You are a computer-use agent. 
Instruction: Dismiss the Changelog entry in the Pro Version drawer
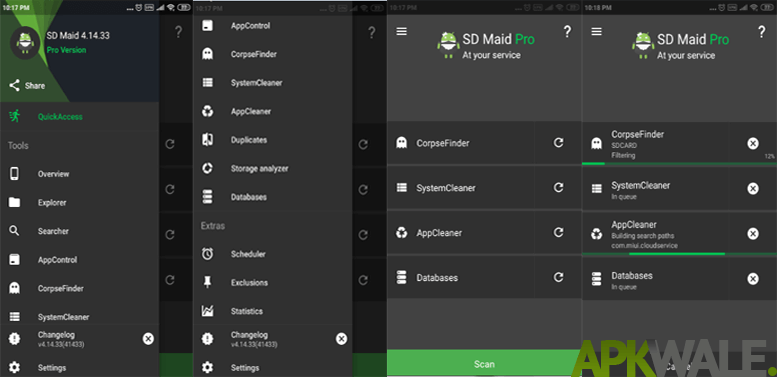[148, 339]
